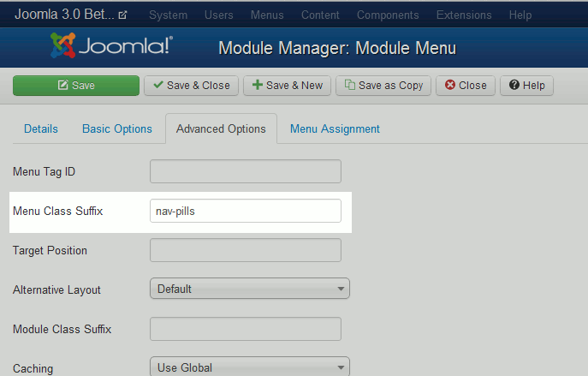Click the Joomla! logo
Image resolution: width=588 pixels, height=376 pixels.
click(111, 46)
